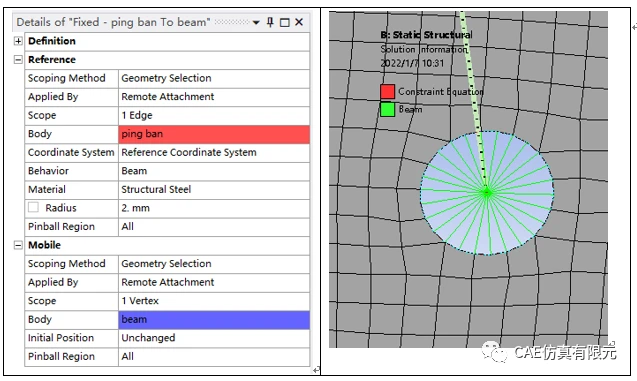Screen dimensions: 637x381
Task: Click Reference Applied By Remote Attachment value
Action: pos(214,97)
